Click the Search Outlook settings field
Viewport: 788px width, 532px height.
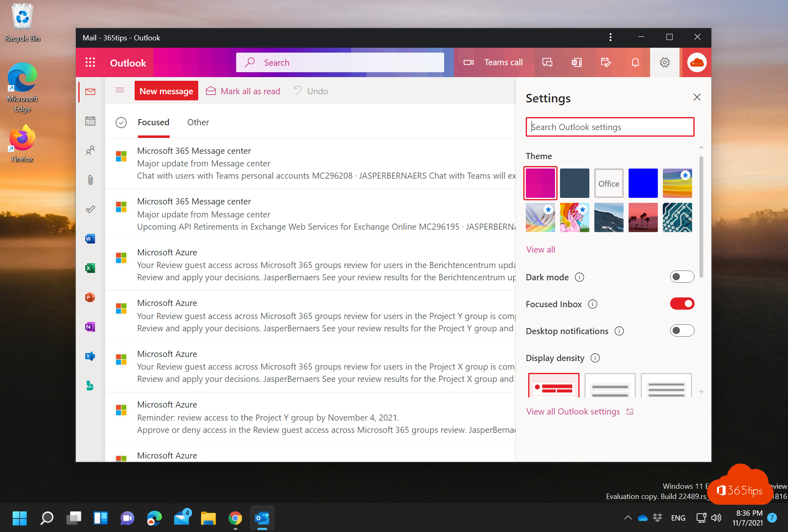click(609, 126)
